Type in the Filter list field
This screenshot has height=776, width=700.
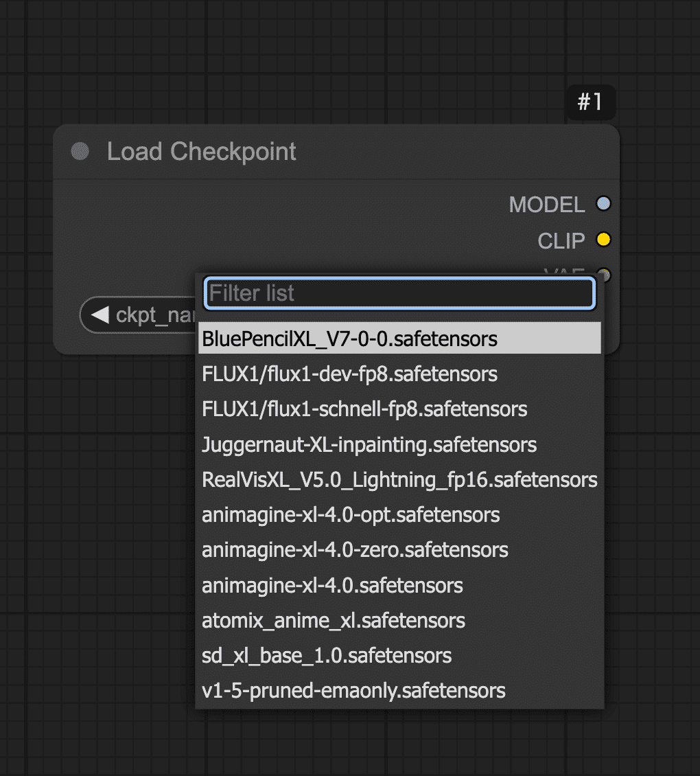click(x=399, y=293)
